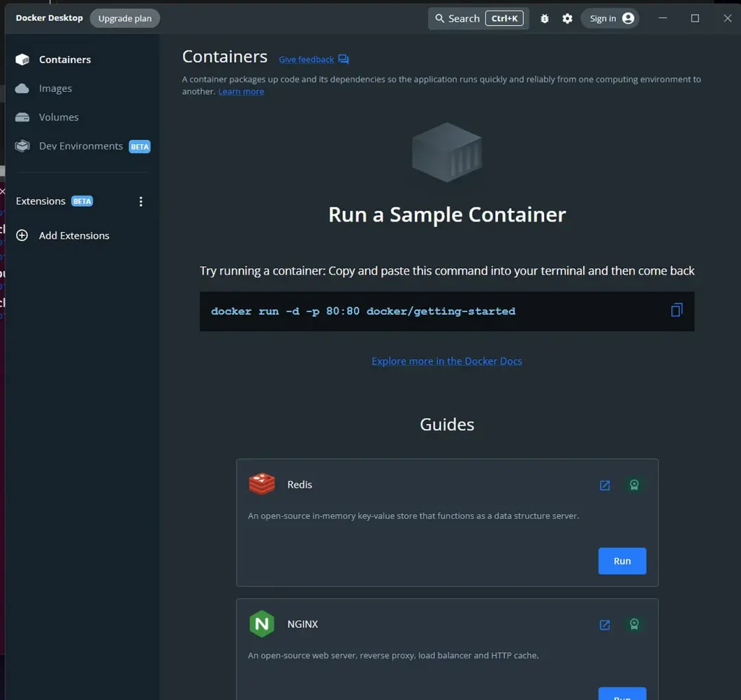Click the NGINX official image badge
The height and width of the screenshot is (700, 741).
(634, 625)
